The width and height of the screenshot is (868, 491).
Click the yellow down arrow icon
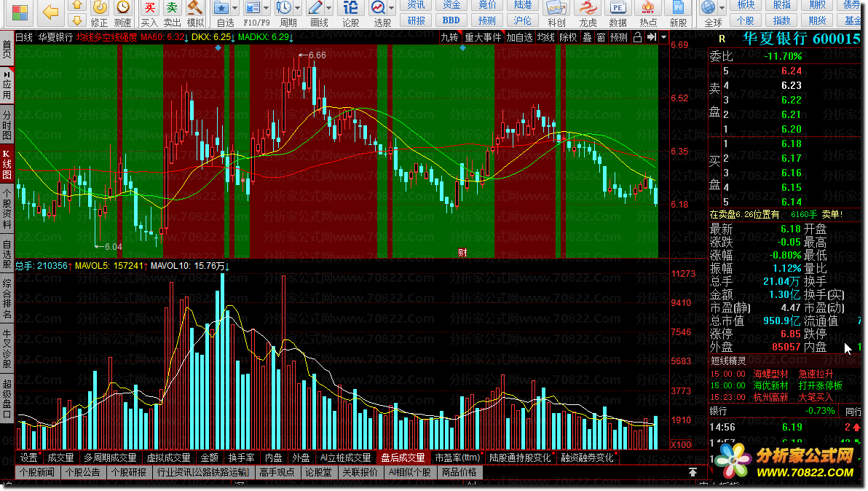[77, 20]
